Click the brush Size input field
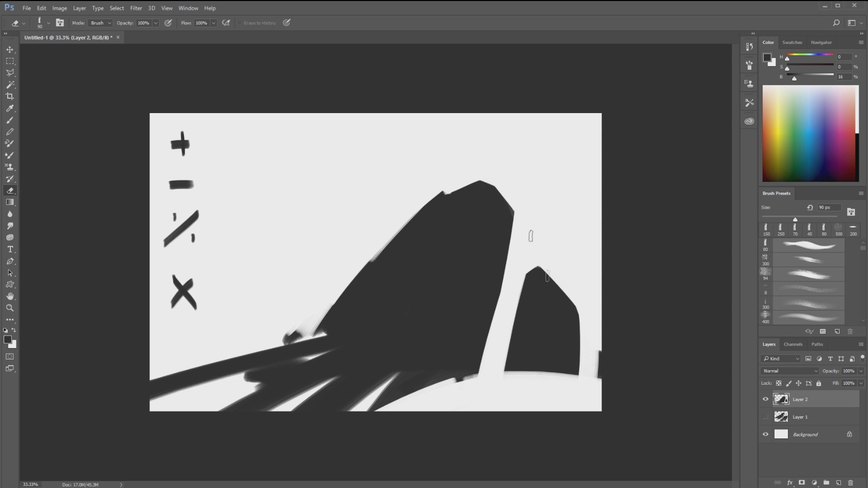868x488 pixels. point(828,208)
